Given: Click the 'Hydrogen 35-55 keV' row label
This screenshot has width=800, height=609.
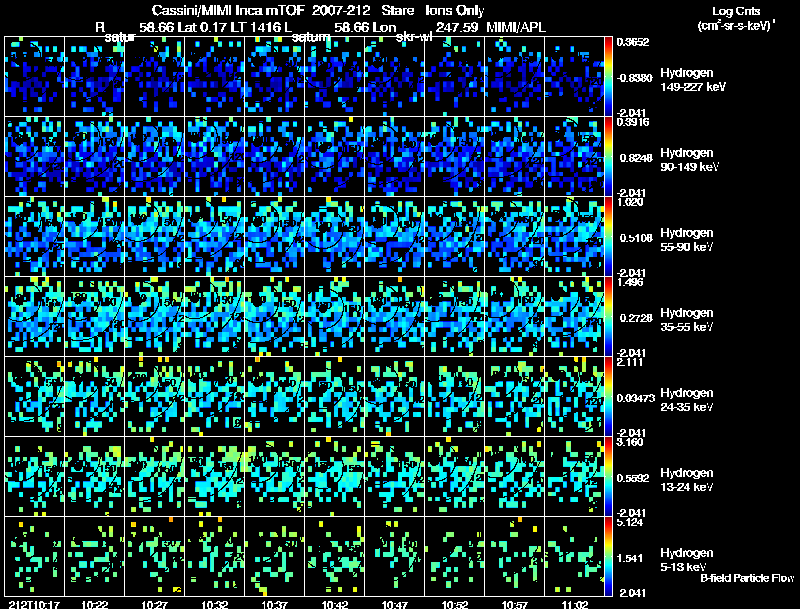Looking at the screenshot, I should click(687, 320).
